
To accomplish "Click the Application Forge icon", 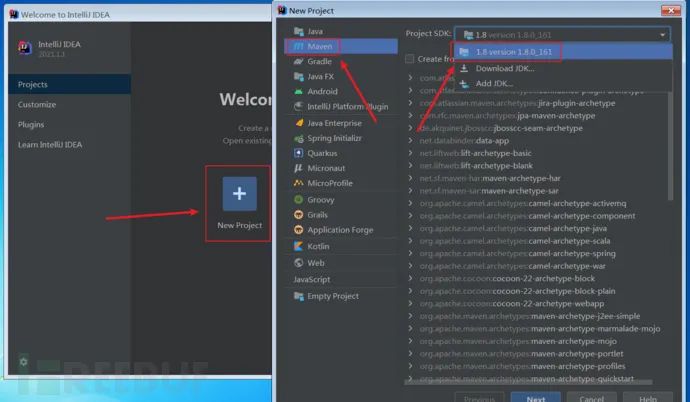I will [x=299, y=230].
